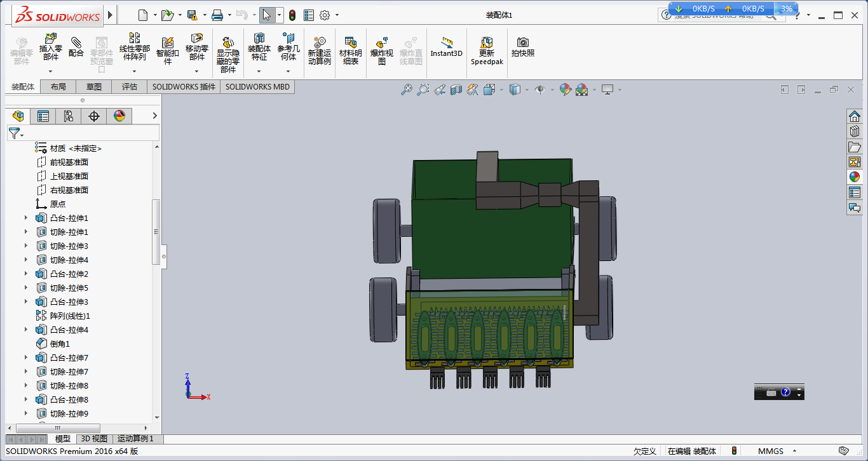Image resolution: width=868 pixels, height=461 pixels.
Task: Click 新建运动算例 New Motion Study
Action: point(320,51)
